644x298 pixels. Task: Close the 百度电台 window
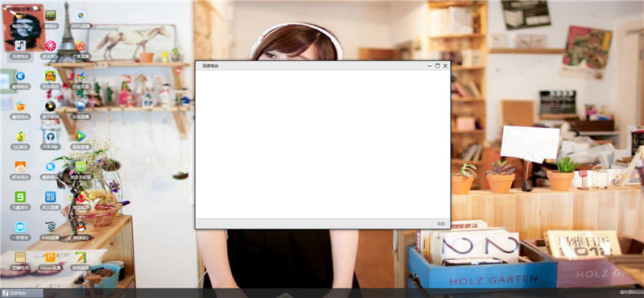pos(445,66)
